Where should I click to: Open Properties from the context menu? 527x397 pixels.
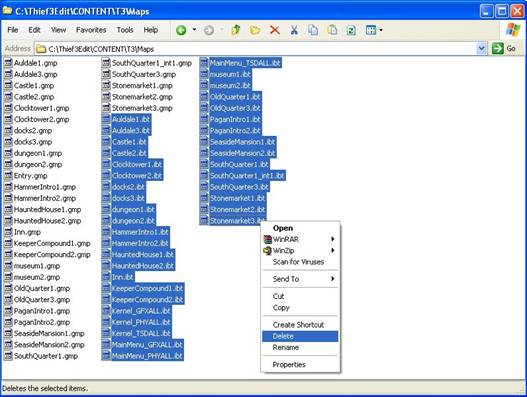(300, 365)
